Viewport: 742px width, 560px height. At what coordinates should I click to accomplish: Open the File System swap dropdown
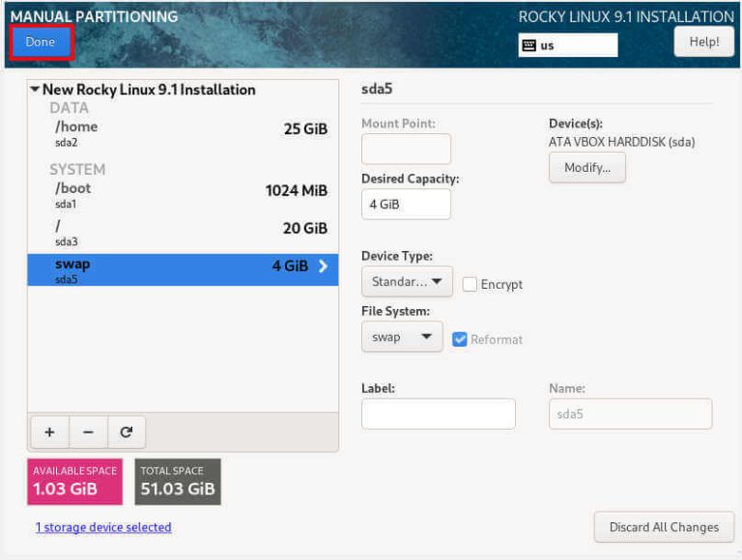click(x=401, y=337)
